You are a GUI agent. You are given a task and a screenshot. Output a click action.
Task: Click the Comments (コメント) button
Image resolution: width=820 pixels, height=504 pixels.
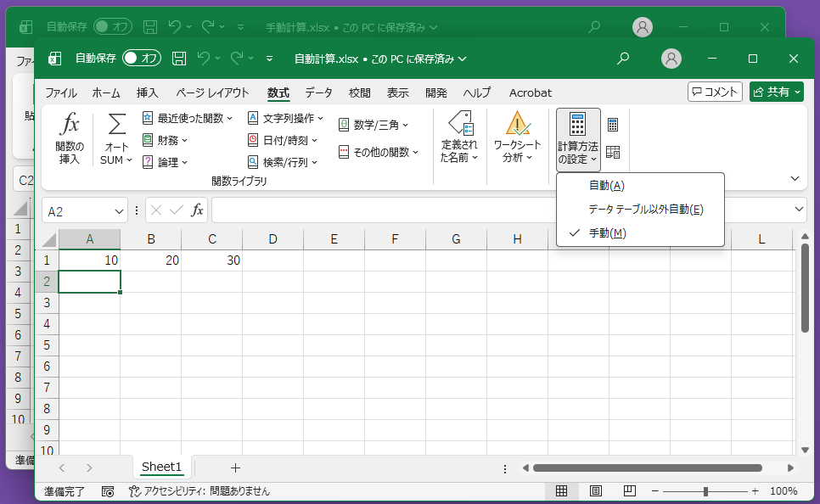715,92
